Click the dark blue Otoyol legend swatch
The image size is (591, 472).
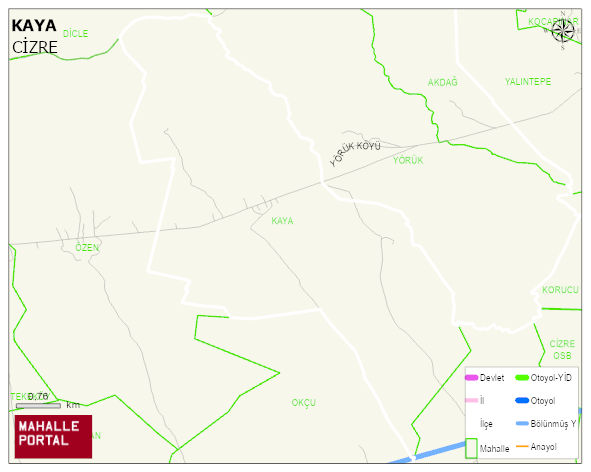(522, 400)
